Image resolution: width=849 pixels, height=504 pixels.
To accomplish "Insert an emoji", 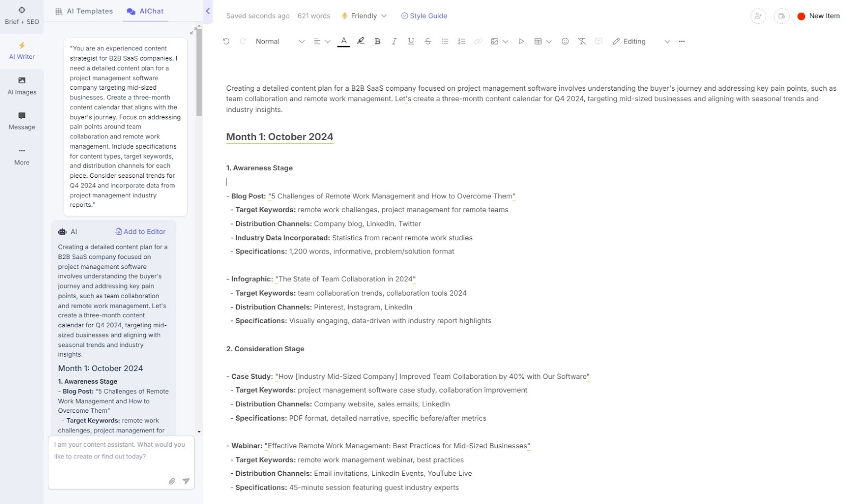I will (565, 41).
